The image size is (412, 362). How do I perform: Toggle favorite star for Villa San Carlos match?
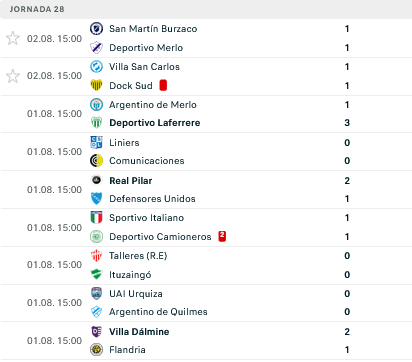13,76
